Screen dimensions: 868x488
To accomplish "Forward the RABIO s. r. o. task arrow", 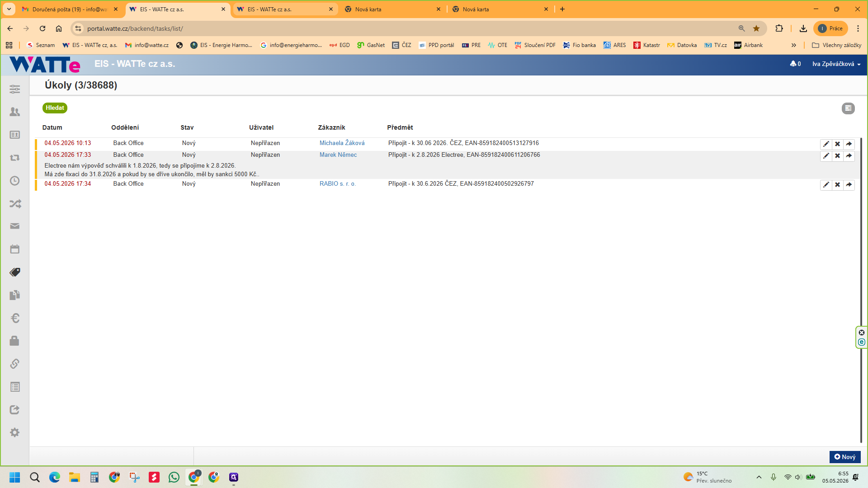I will [x=849, y=185].
